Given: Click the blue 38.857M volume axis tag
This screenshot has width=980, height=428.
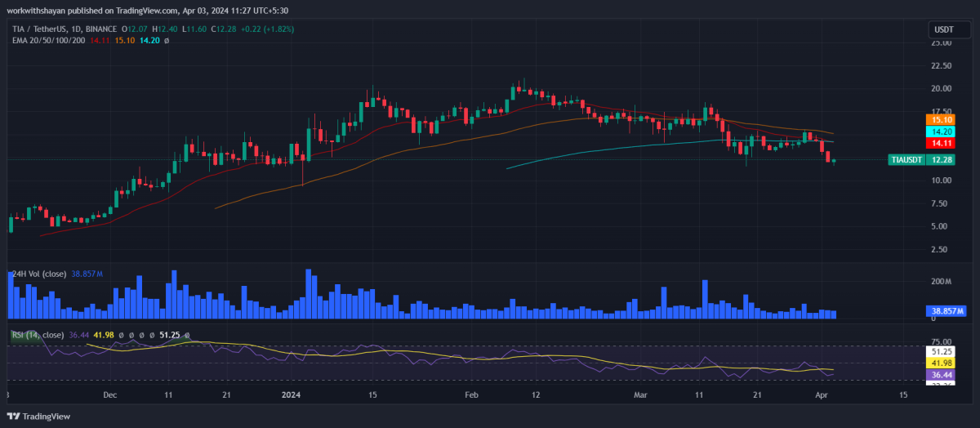Looking at the screenshot, I should coord(947,311).
